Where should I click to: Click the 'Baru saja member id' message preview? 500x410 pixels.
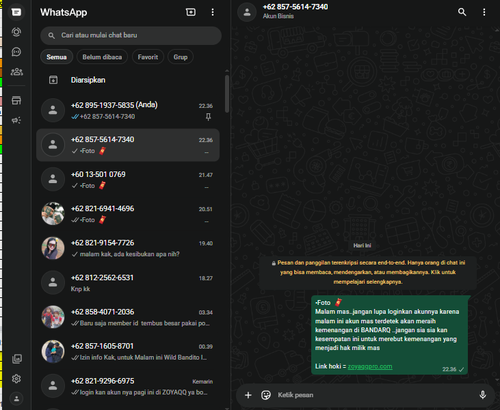tap(145, 323)
